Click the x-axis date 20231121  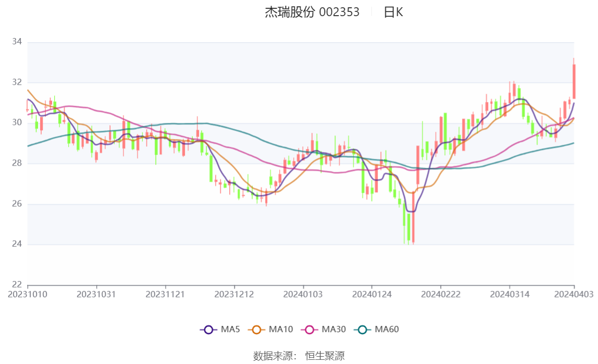point(165,294)
